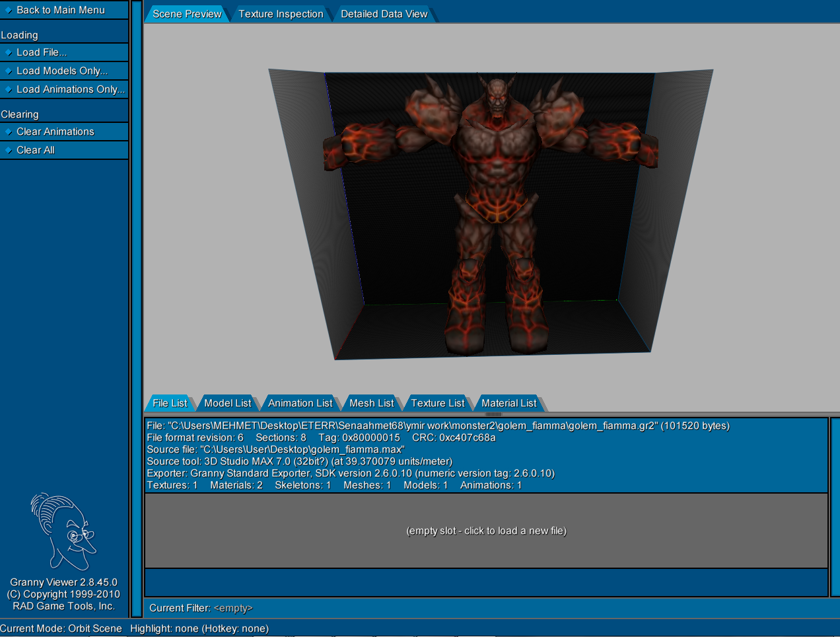Click the panel splitter grip below list tabs
The width and height of the screenshot is (840, 637).
pyautogui.click(x=493, y=414)
